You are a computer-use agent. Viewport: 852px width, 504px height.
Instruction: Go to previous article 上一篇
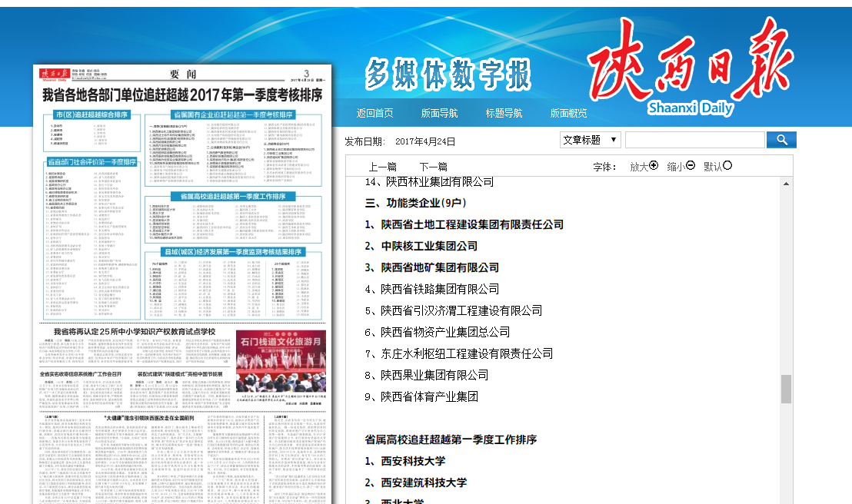pos(382,167)
